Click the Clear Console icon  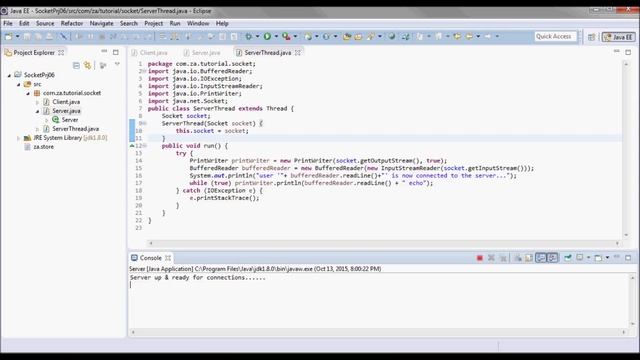coord(518,258)
